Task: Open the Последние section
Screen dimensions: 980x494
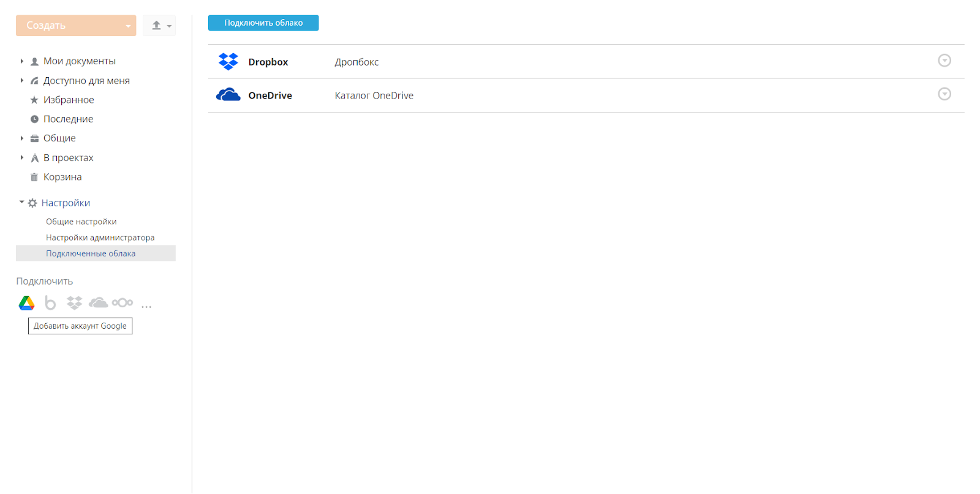Action: 68,119
